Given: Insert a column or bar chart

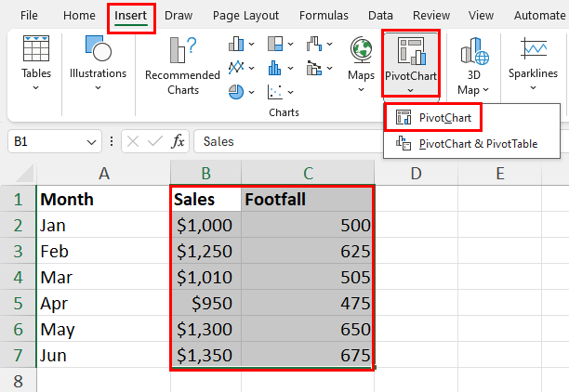Looking at the screenshot, I should (x=236, y=44).
